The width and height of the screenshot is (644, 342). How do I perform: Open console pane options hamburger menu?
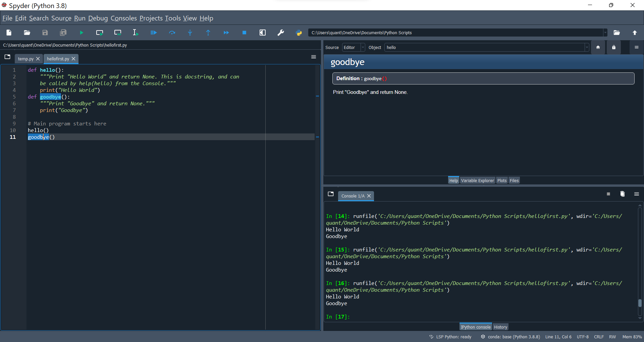(x=637, y=194)
